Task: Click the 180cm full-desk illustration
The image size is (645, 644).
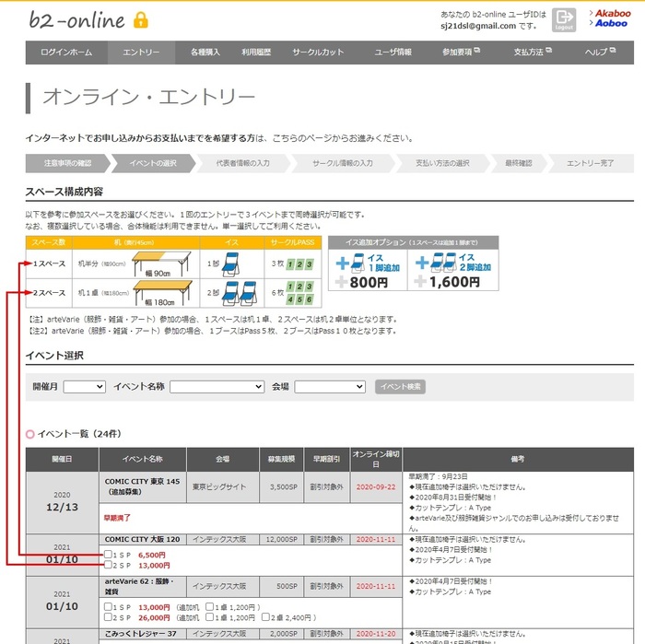Action: [164, 294]
